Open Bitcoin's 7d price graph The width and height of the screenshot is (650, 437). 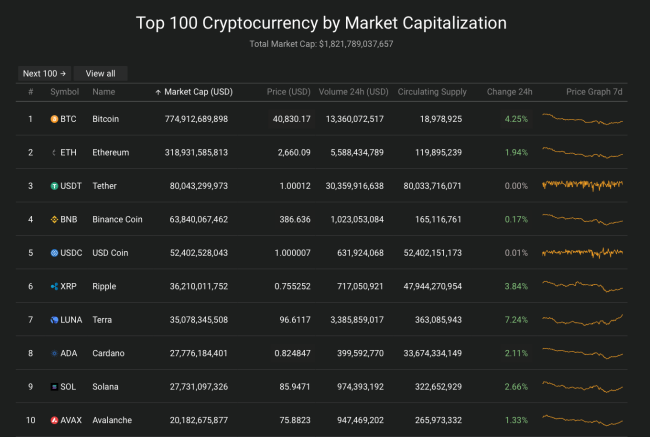pyautogui.click(x=582, y=119)
